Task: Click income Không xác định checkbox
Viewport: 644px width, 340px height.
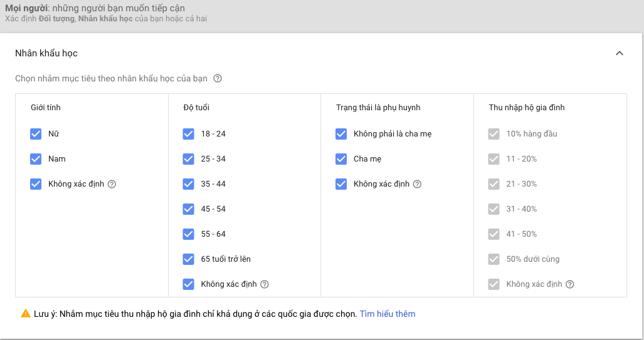Action: 494,284
